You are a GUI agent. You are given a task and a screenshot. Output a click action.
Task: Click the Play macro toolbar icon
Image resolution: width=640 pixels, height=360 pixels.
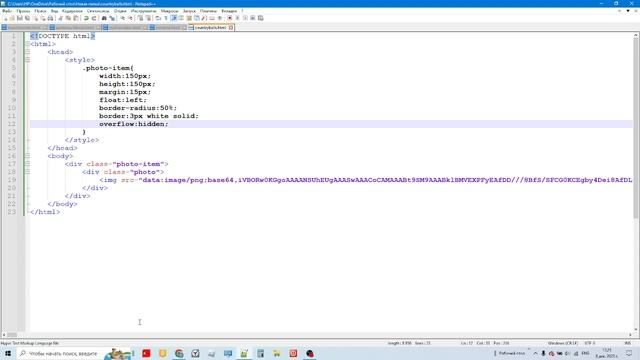246,18
